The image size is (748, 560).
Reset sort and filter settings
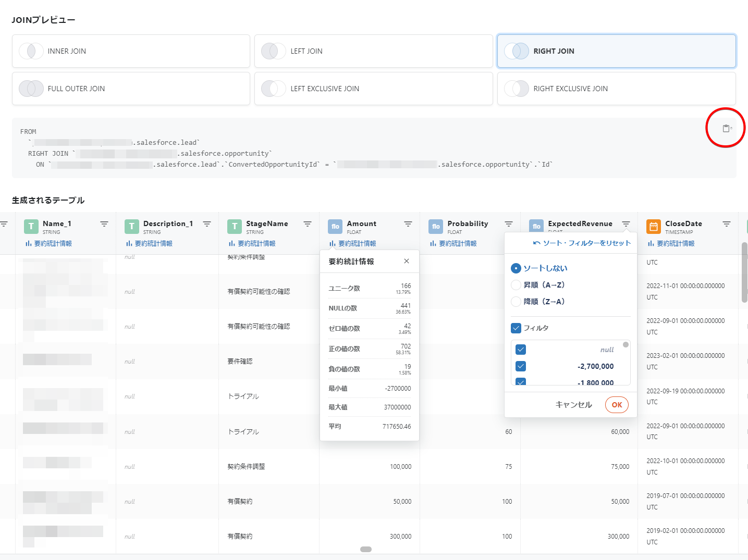[582, 243]
